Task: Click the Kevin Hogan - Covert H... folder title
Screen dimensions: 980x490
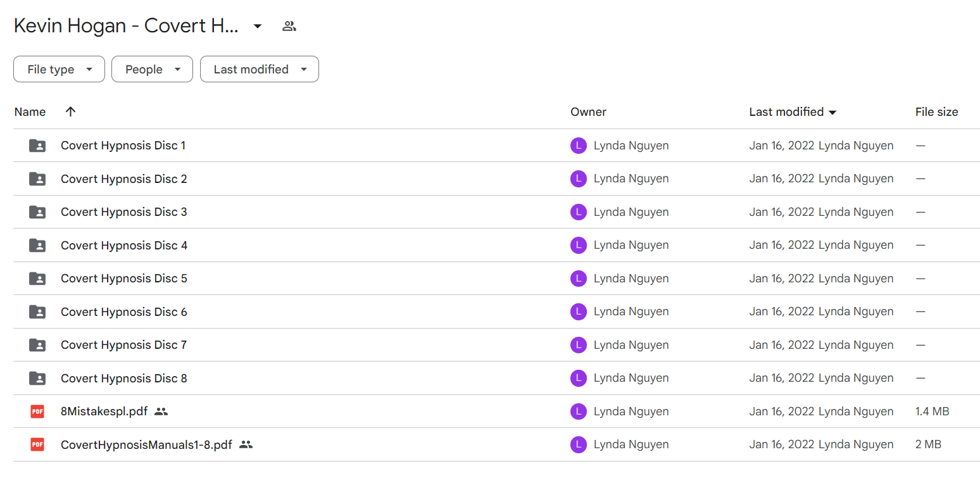Action: [x=126, y=26]
